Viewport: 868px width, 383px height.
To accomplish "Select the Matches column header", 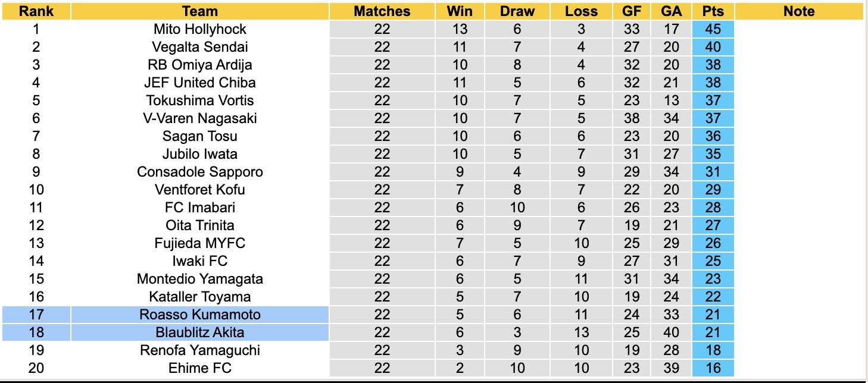I will click(x=382, y=11).
